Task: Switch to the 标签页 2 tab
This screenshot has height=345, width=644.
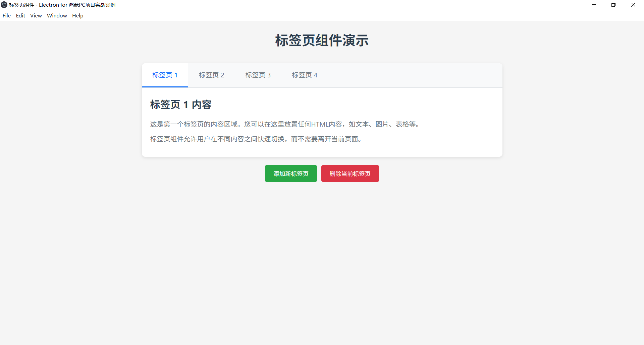Action: [x=211, y=75]
